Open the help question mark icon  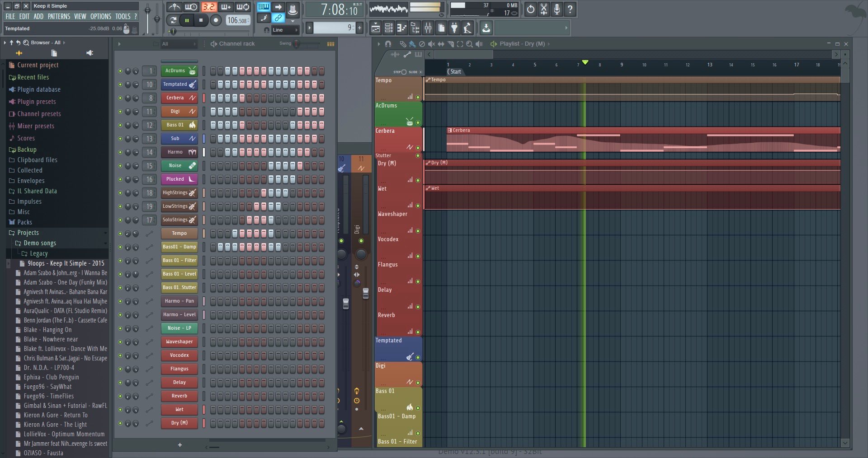click(x=570, y=9)
